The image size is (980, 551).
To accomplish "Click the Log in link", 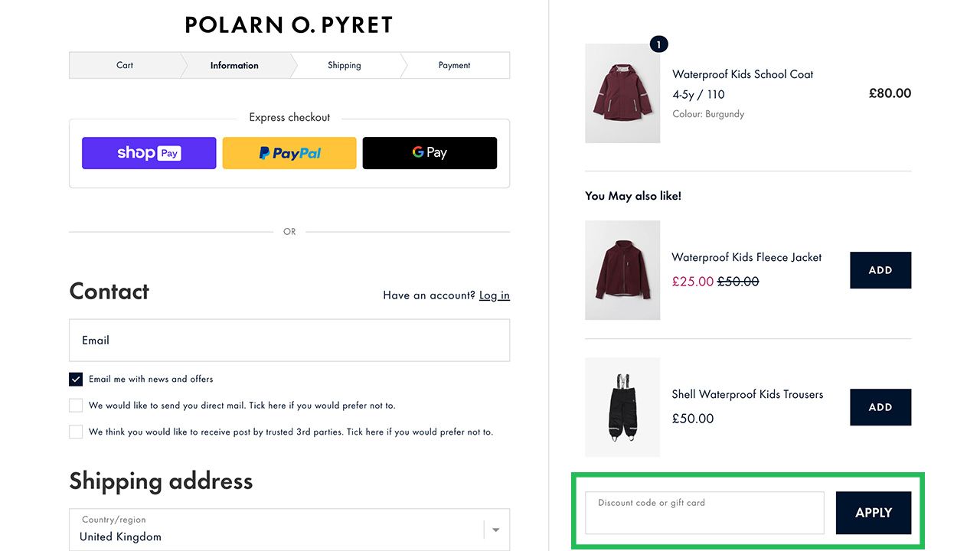I will coord(495,295).
